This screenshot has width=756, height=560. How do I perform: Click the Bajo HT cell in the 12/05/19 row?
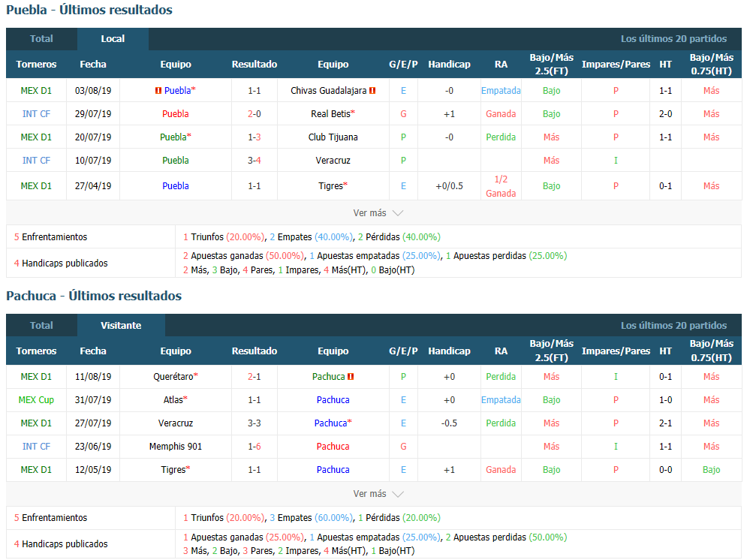pyautogui.click(x=711, y=469)
